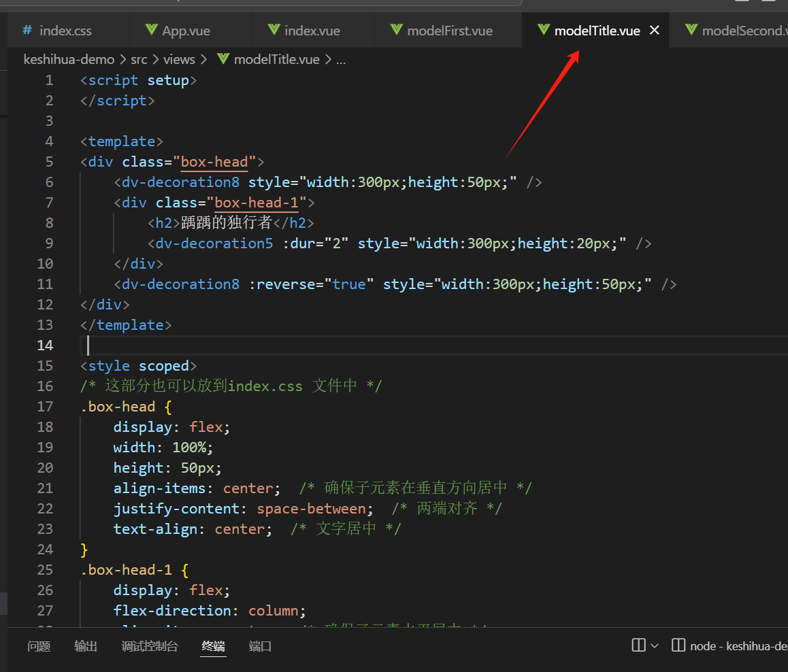
Task: Click the closing template tag on line 13
Action: coord(126,325)
